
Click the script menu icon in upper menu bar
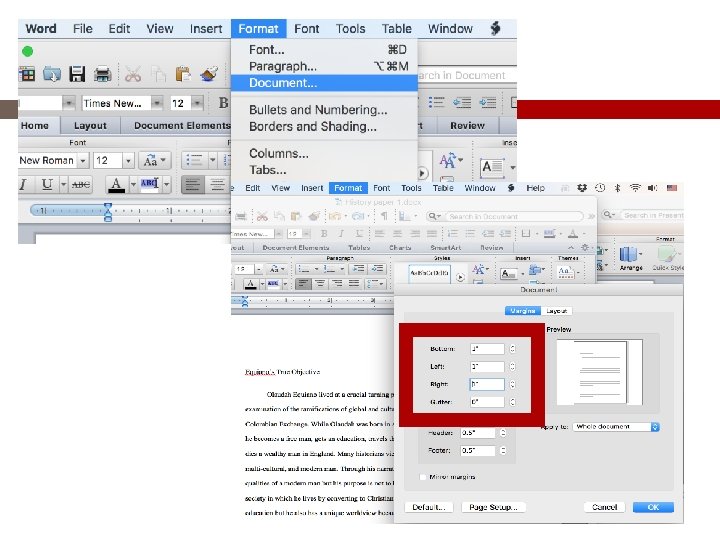click(495, 28)
